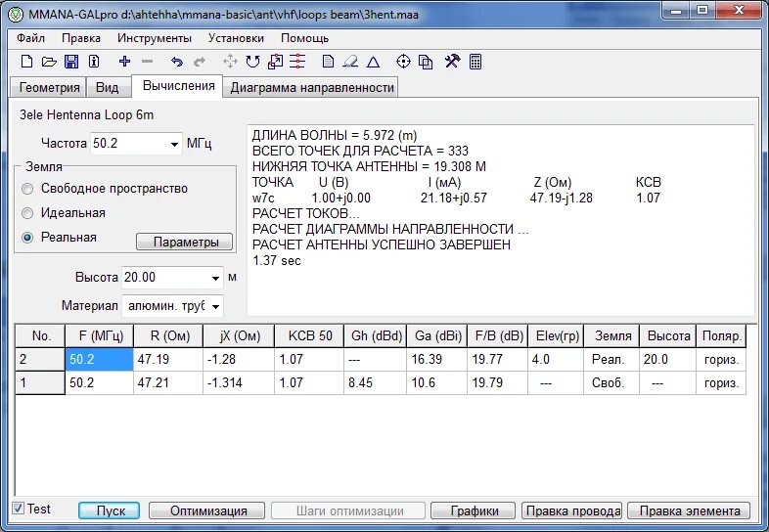Click the hammer and wrench tools icon
Viewport: 769px width, 532px height.
(452, 62)
